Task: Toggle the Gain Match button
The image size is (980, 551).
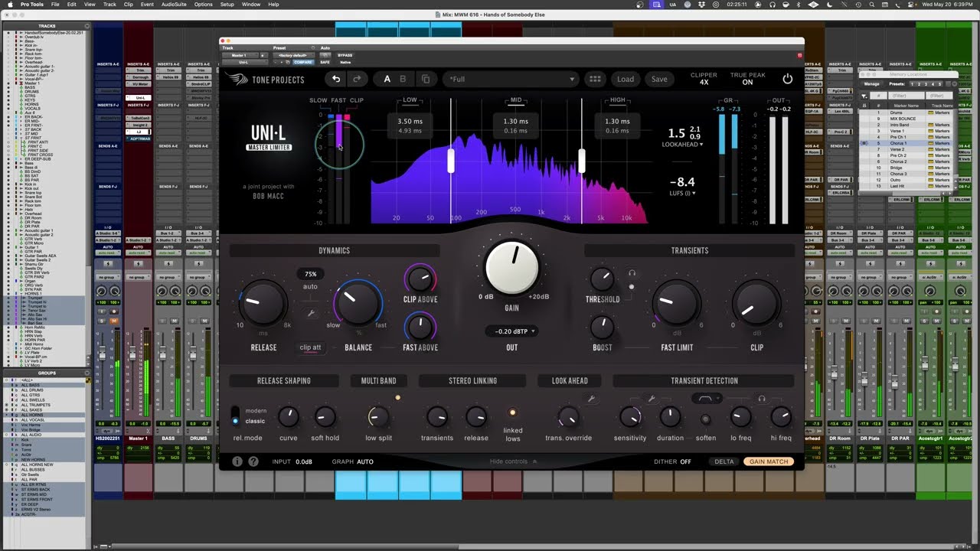Action: (769, 461)
